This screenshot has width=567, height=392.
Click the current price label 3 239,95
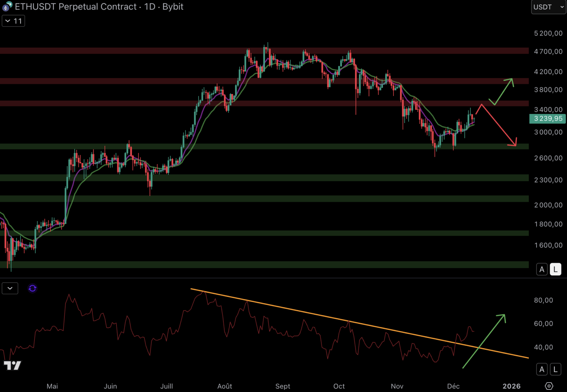tap(547, 119)
